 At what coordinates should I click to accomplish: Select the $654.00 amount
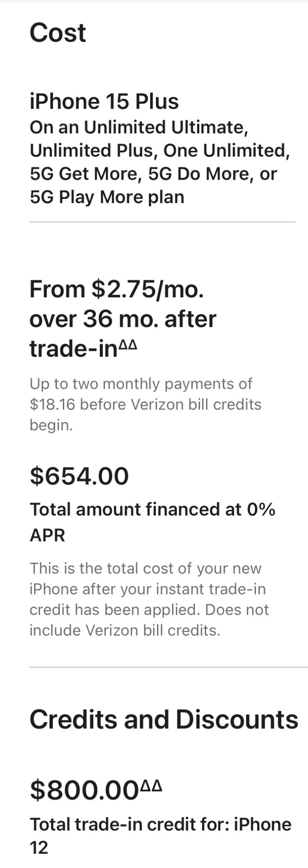click(79, 476)
